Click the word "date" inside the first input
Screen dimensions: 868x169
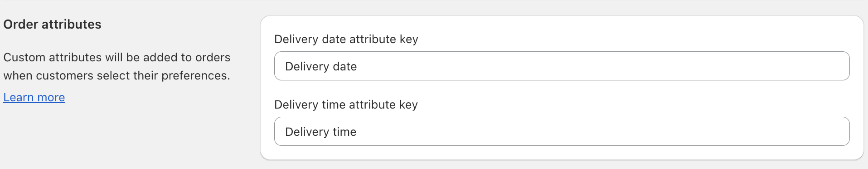pos(345,66)
